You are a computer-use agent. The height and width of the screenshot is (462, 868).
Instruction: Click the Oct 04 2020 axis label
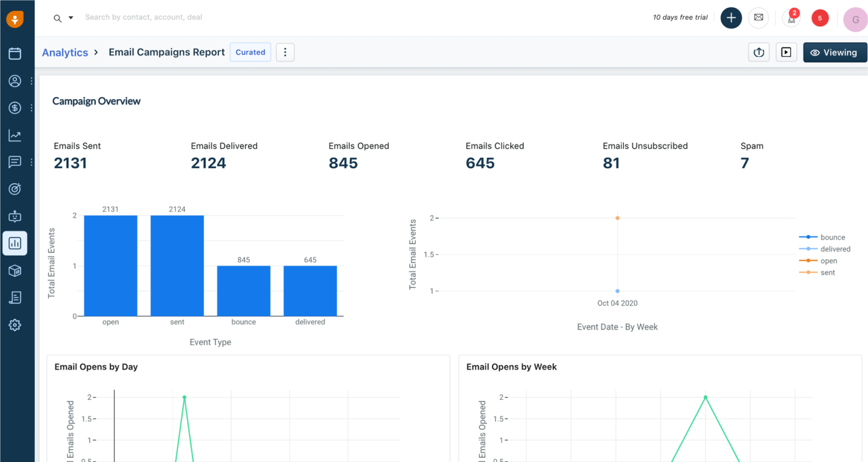tap(617, 303)
